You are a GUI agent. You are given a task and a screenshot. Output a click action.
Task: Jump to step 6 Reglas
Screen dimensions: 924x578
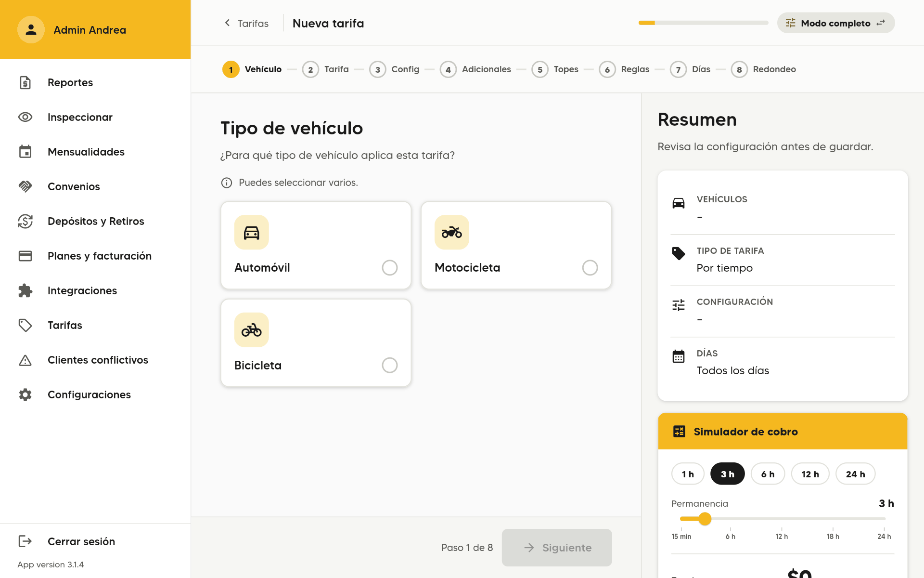(624, 69)
